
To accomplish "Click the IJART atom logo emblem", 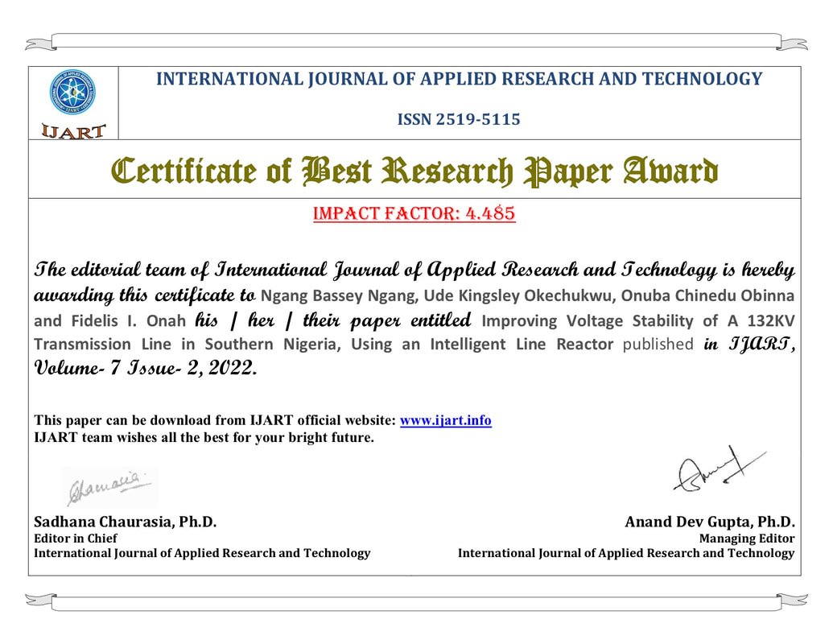I will (x=72, y=92).
